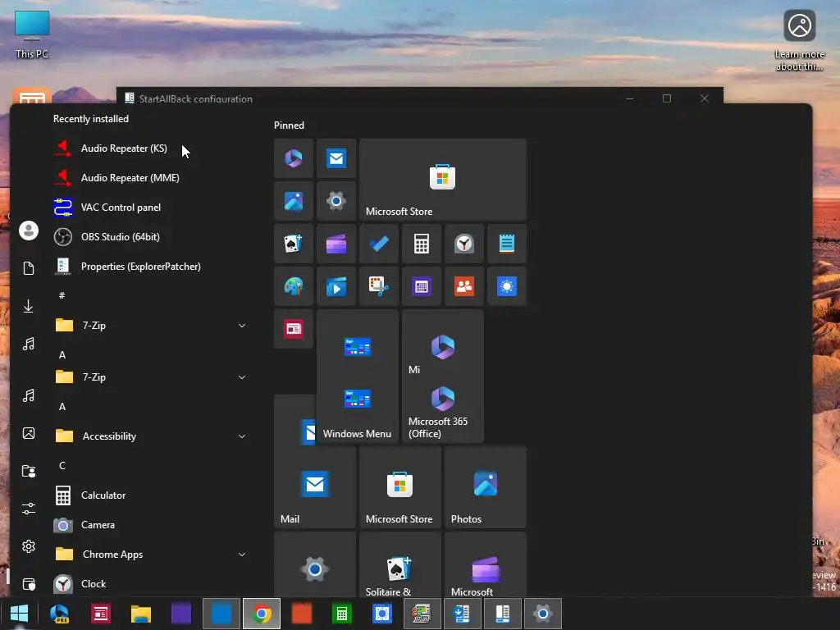Launch Microsoft To Do checkmark tile

click(x=379, y=244)
